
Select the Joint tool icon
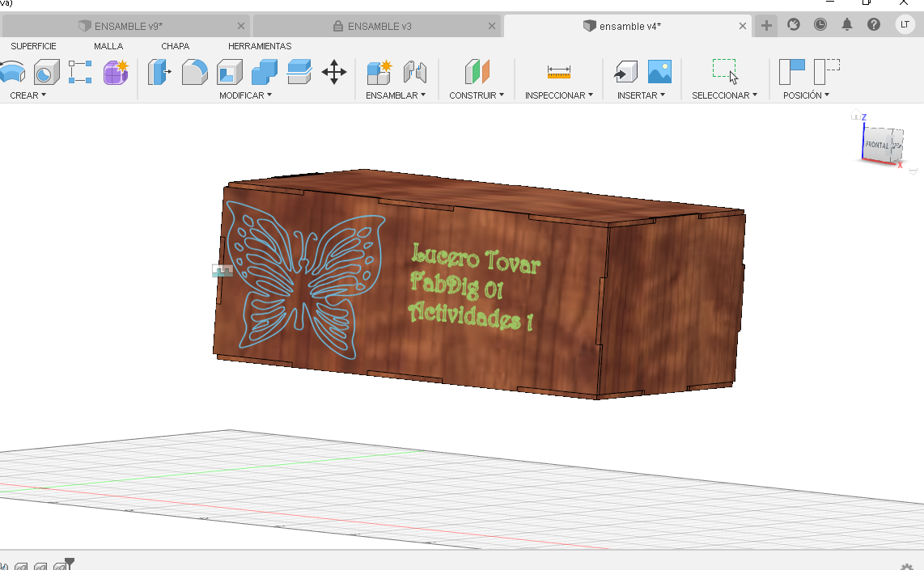coord(415,73)
